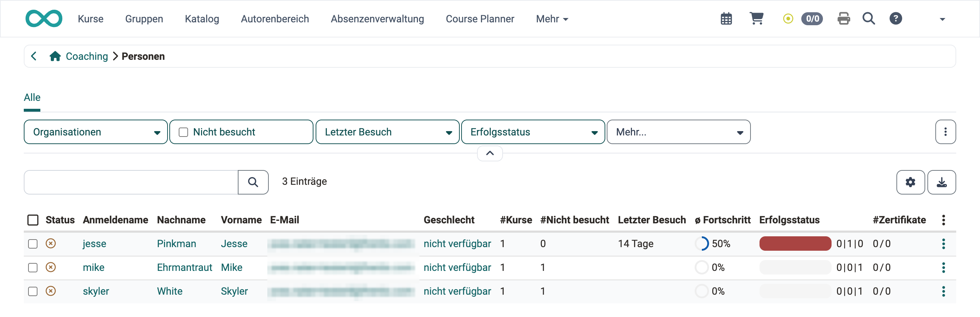Viewport: 980px width, 317px height.
Task: Open table settings gear
Action: 910,182
